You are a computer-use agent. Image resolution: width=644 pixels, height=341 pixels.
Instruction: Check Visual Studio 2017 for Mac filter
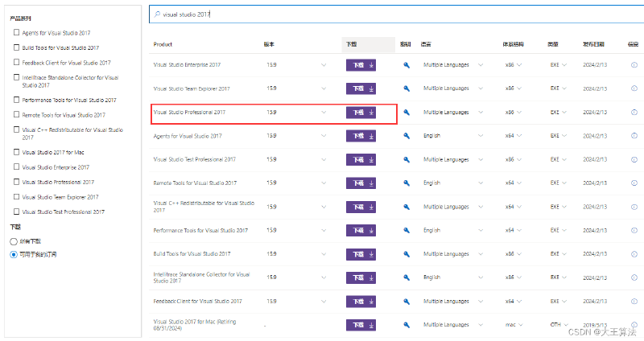tap(16, 152)
